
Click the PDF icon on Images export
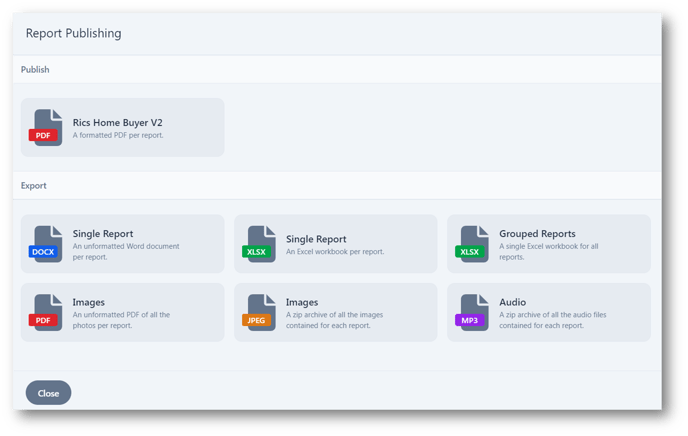pos(46,313)
